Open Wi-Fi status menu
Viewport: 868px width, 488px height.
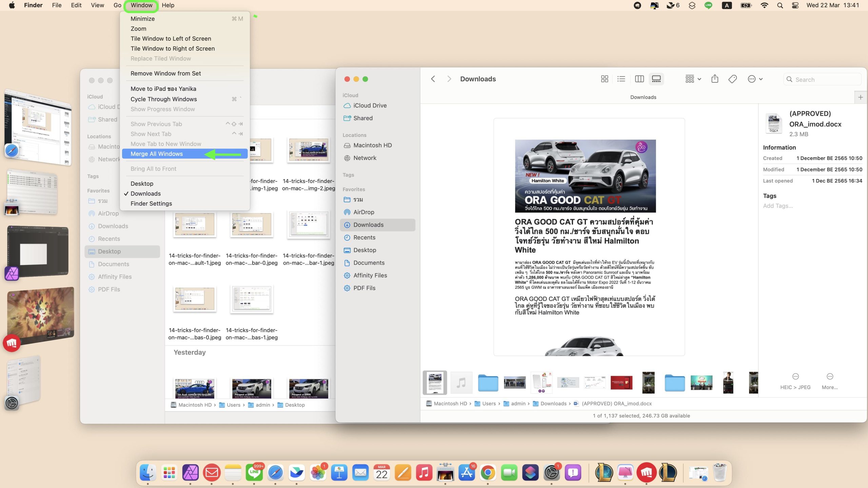click(x=764, y=5)
